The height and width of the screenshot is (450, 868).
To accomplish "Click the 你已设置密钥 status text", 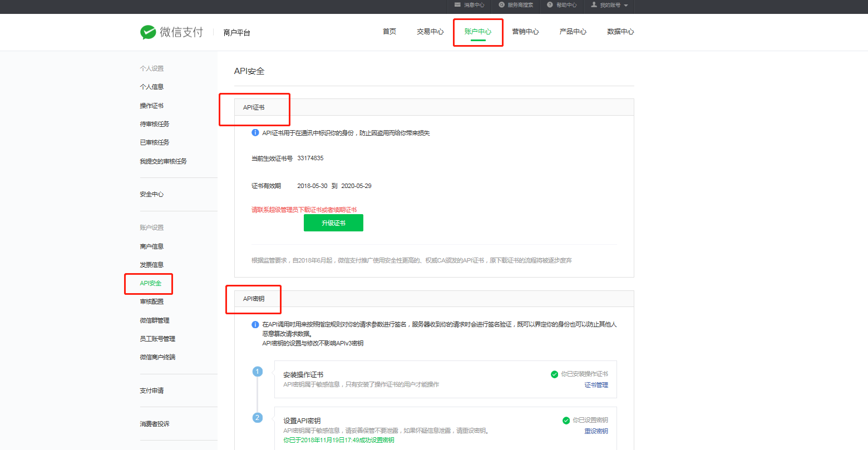I will 590,421.
